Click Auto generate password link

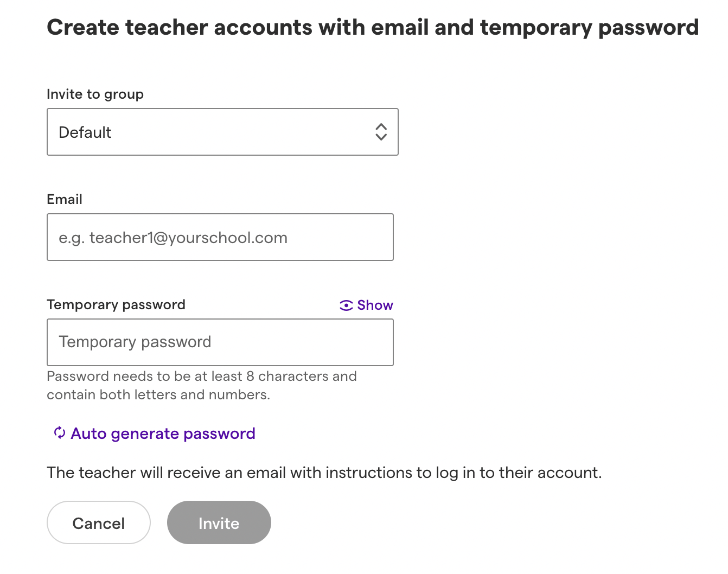point(155,433)
